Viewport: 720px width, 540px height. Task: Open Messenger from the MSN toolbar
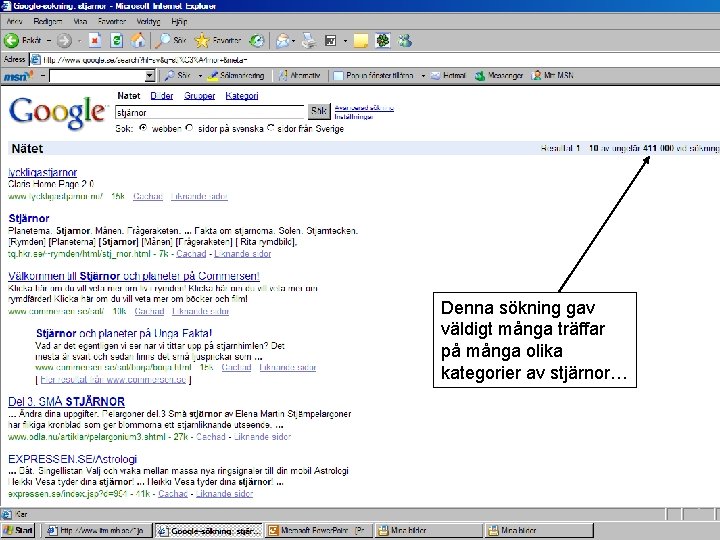(499, 76)
